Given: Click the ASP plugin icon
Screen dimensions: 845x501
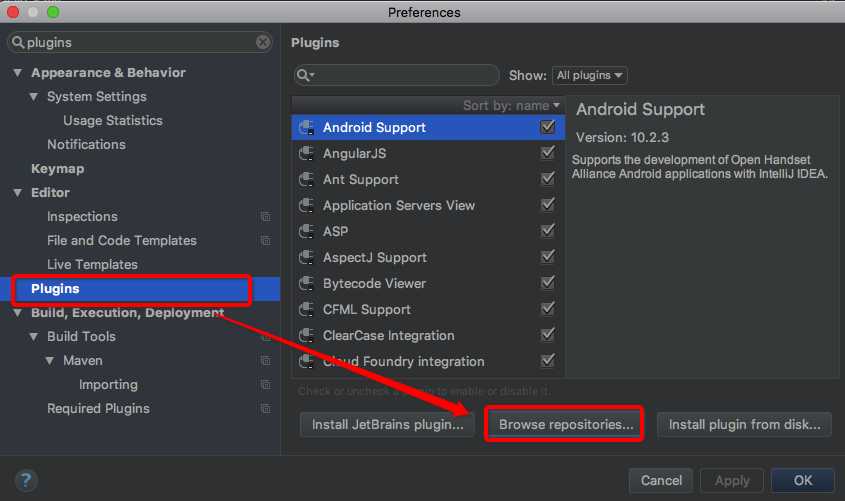Looking at the screenshot, I should (306, 231).
